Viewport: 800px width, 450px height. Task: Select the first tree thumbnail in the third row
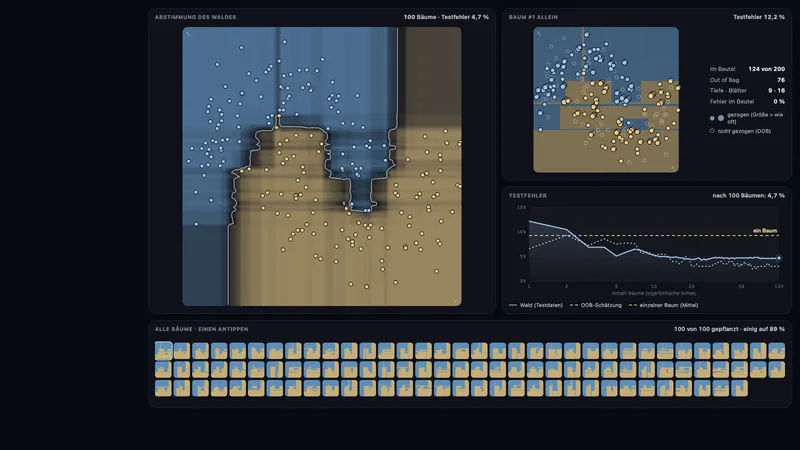tap(163, 388)
